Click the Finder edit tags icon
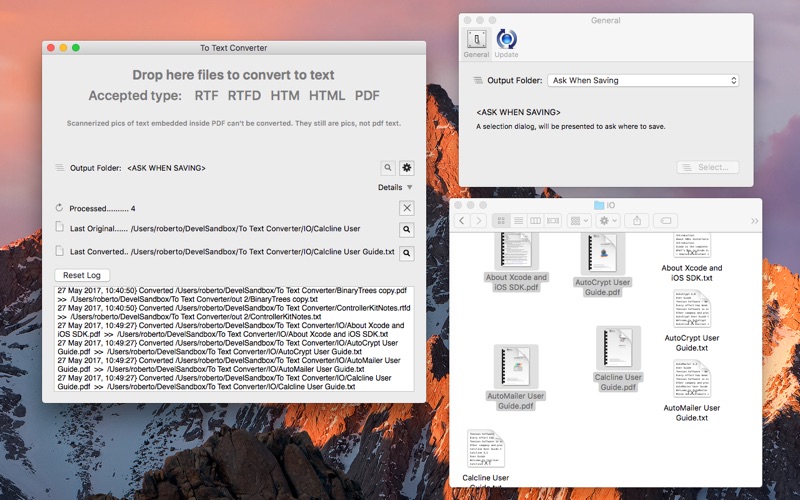 pos(667,220)
